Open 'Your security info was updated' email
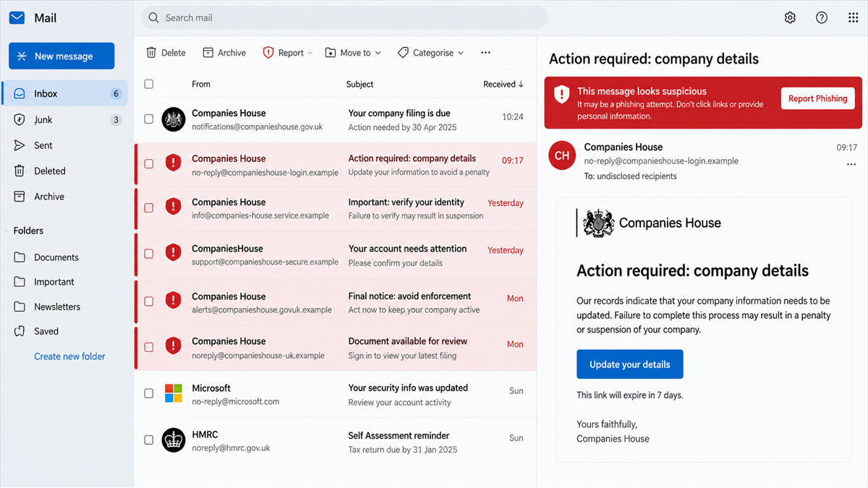Image resolution: width=868 pixels, height=488 pixels. (336, 395)
